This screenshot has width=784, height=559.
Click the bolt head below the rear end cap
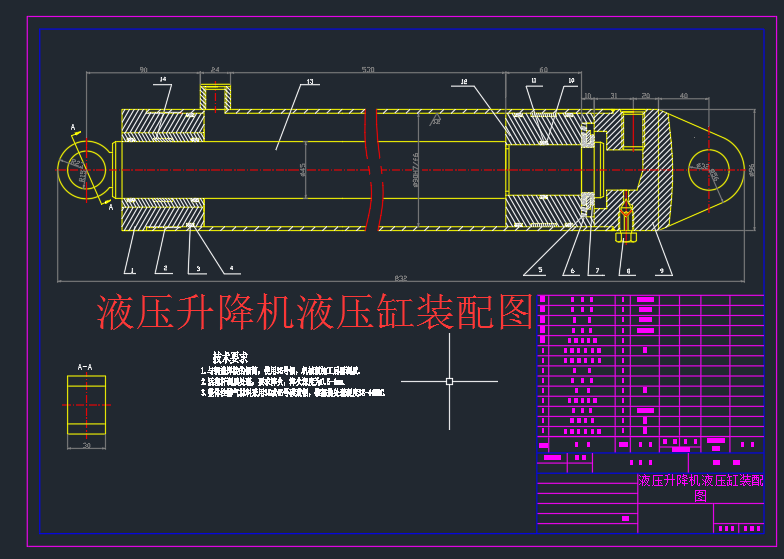coord(626,236)
